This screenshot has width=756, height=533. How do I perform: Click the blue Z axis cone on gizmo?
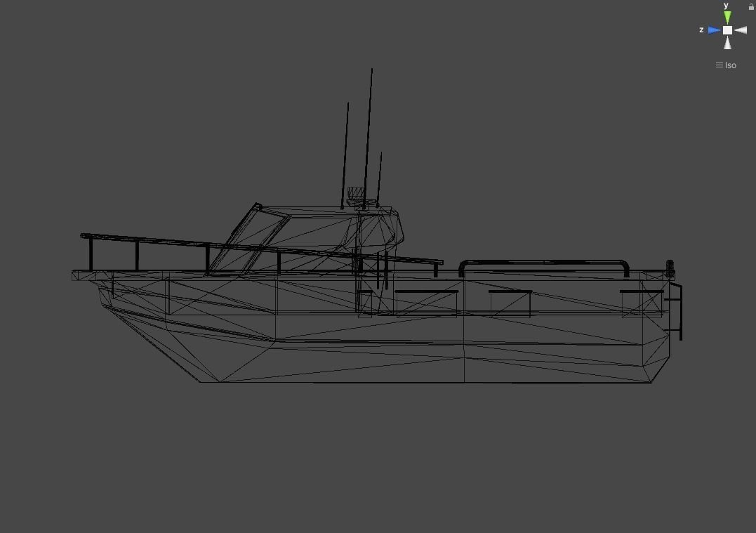(715, 30)
